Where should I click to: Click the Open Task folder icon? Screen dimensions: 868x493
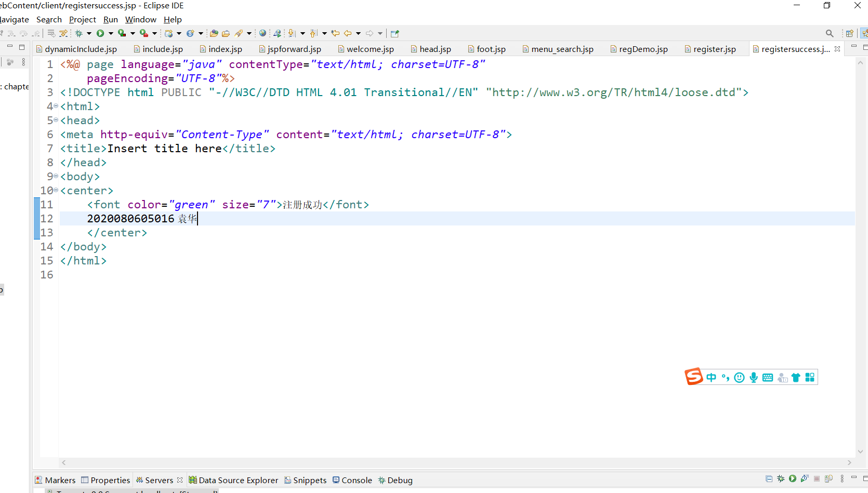pyautogui.click(x=226, y=33)
